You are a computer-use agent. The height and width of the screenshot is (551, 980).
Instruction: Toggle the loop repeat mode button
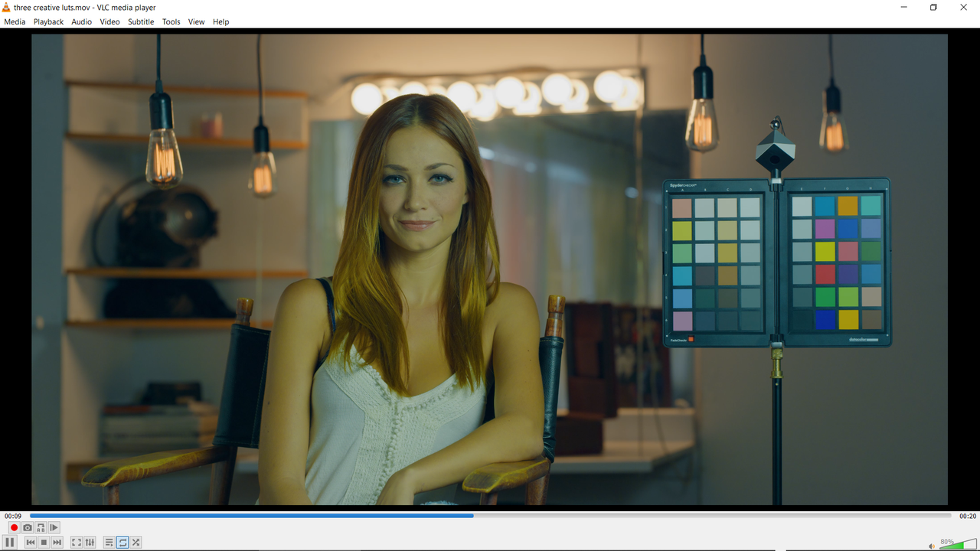click(122, 542)
